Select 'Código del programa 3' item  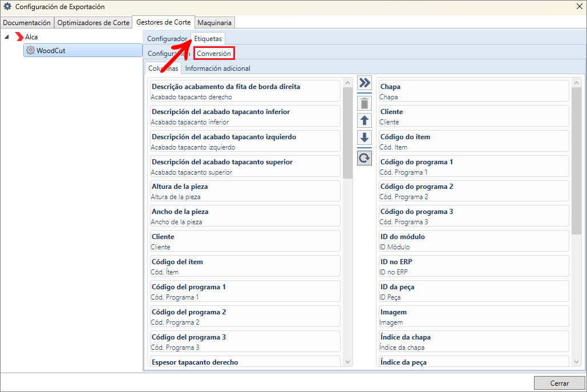[x=245, y=341]
